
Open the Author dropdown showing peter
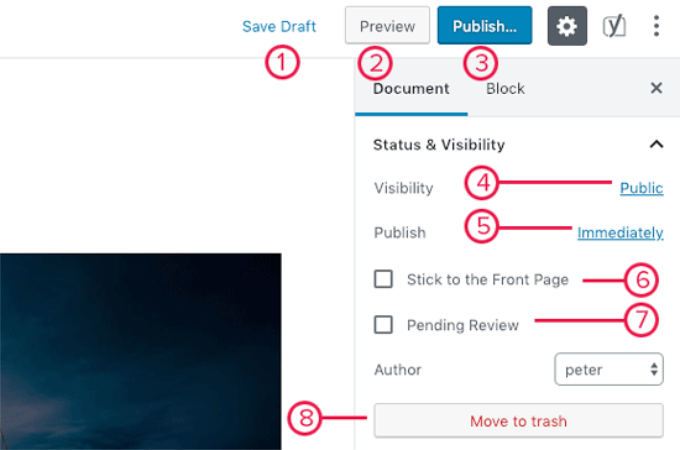click(x=608, y=370)
